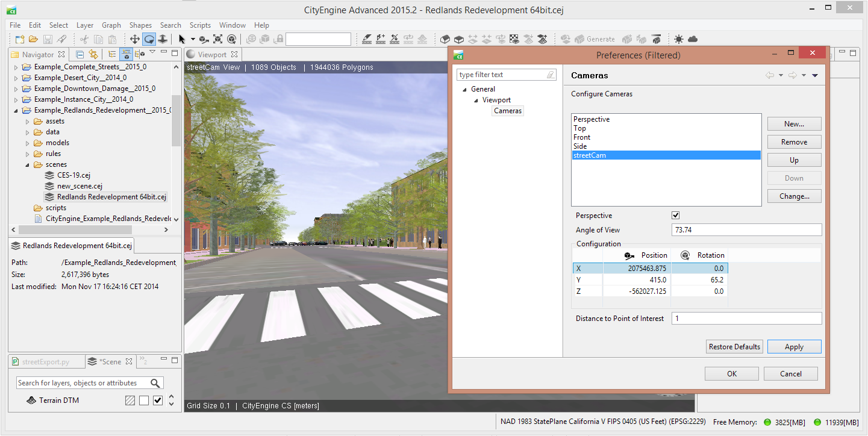Select the Cameras preferences tree item

point(508,111)
